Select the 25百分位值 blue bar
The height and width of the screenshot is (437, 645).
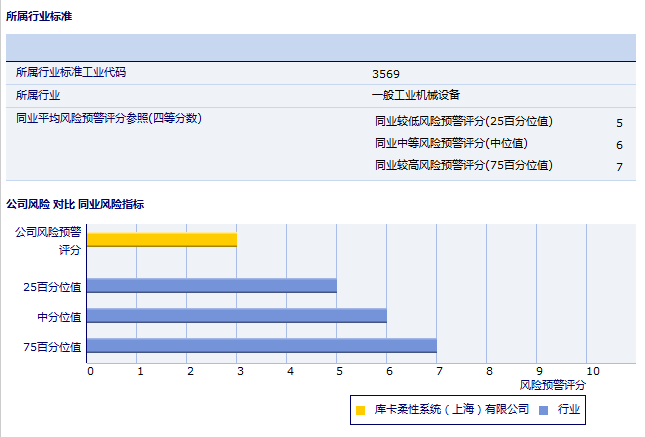pyautogui.click(x=212, y=286)
